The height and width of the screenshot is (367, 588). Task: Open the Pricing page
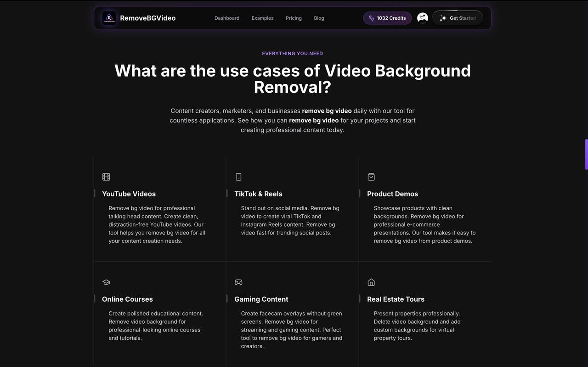click(294, 18)
